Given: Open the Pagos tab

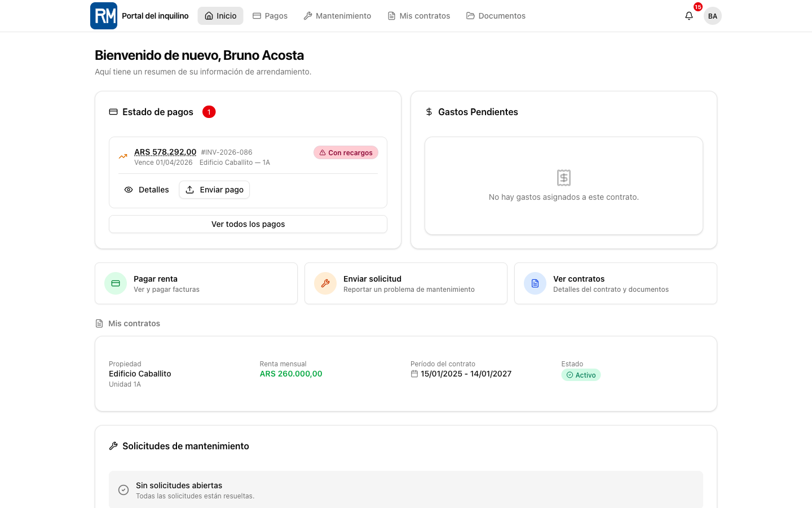Looking at the screenshot, I should pos(270,16).
